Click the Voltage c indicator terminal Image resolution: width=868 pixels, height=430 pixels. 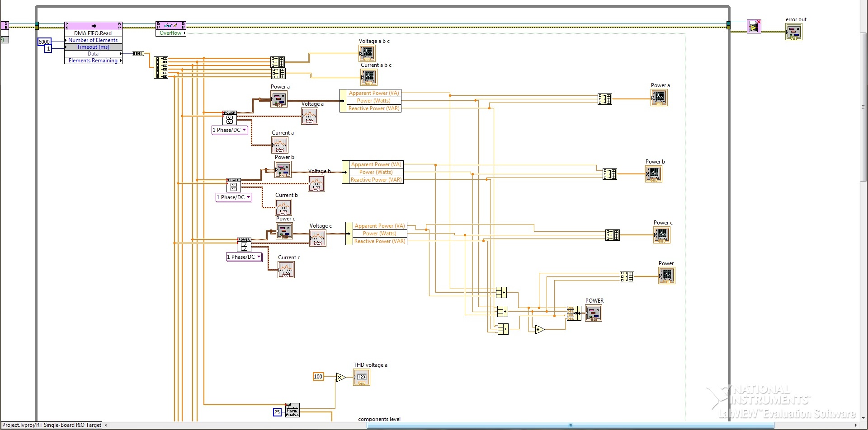(318, 238)
